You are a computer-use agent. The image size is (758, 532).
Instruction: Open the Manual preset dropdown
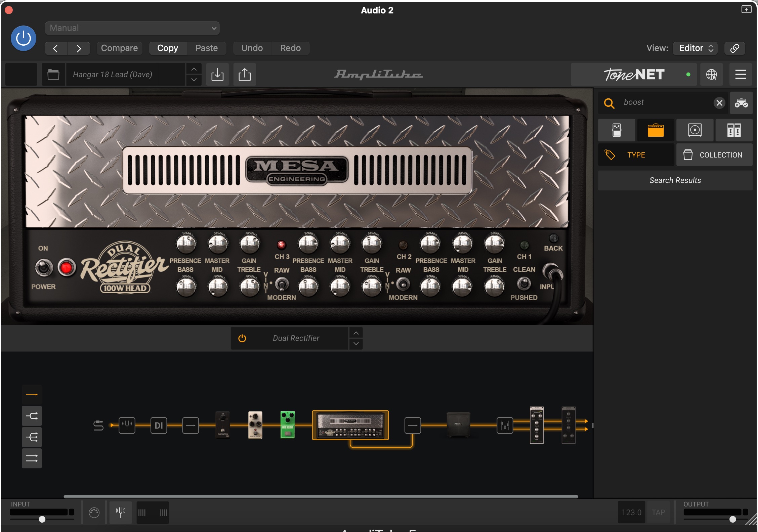132,28
